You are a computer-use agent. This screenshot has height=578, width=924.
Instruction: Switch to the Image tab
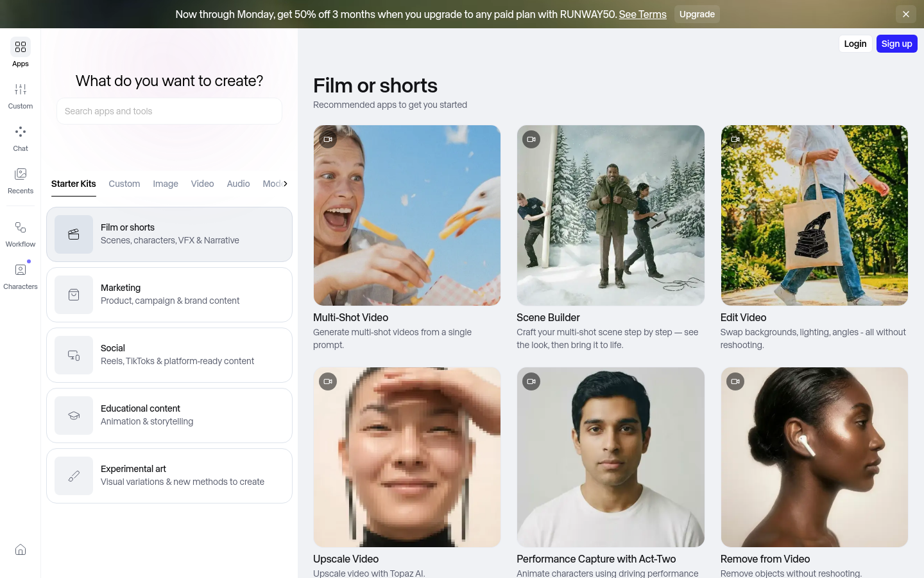[x=166, y=184]
